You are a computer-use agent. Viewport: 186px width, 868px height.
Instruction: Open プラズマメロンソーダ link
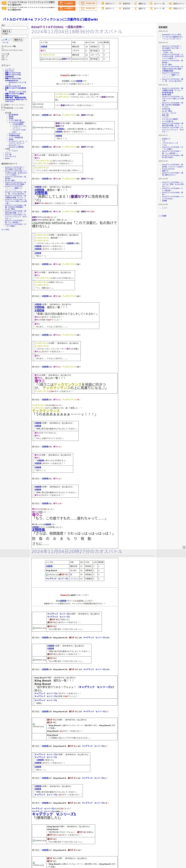(x=170, y=143)
